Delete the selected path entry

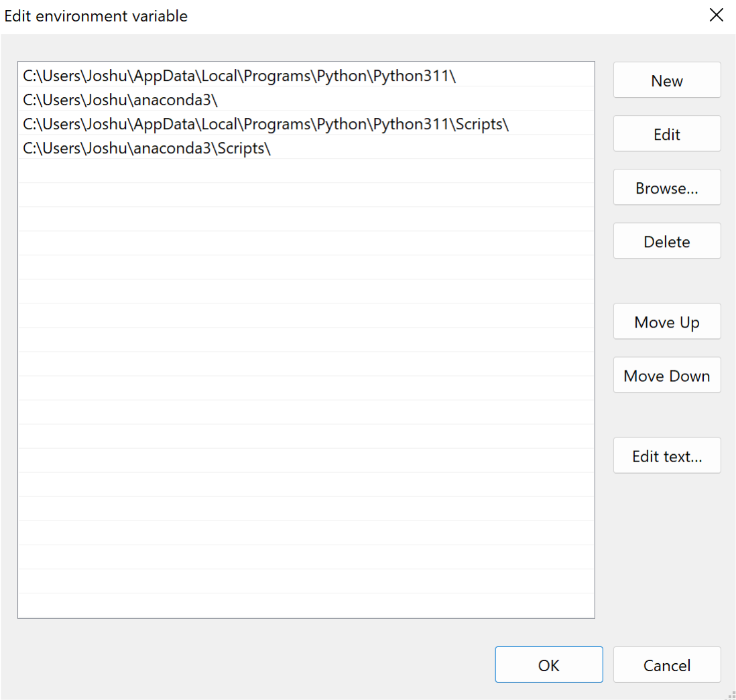point(666,241)
